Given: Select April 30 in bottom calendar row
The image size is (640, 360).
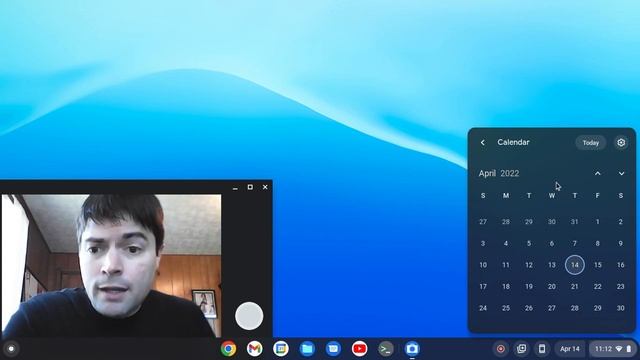Looking at the screenshot, I should point(620,308).
